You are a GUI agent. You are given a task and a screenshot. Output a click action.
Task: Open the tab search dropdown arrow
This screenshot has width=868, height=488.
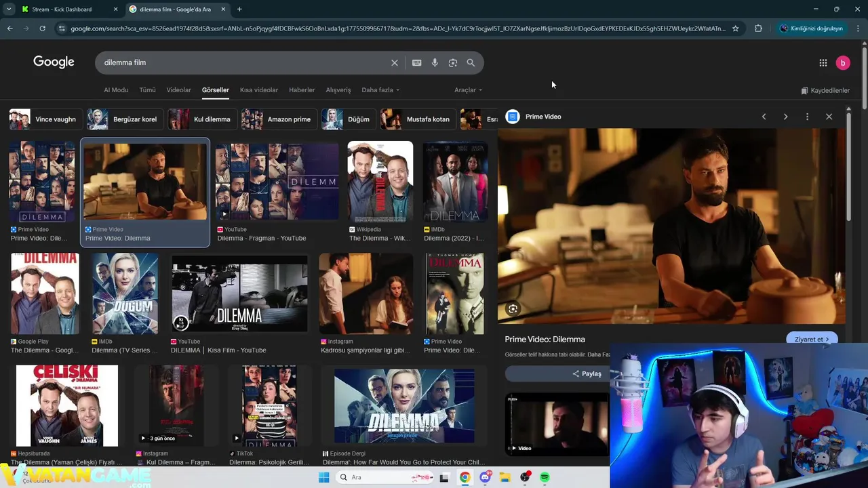pos(9,9)
